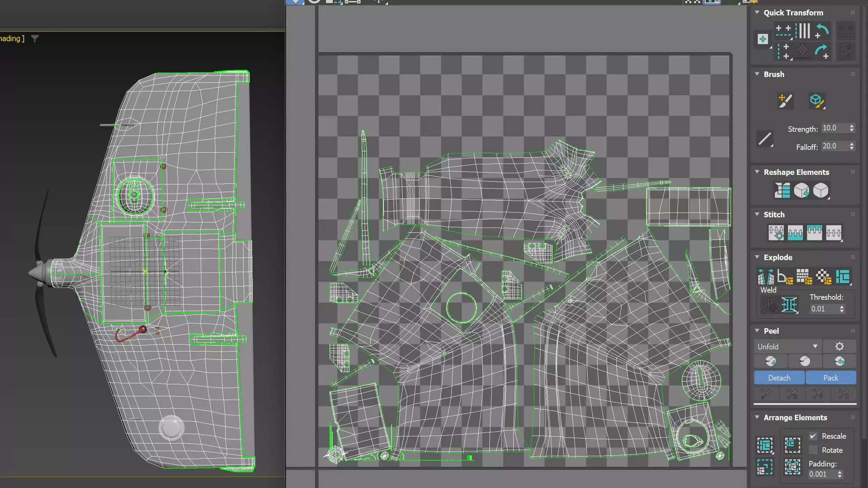Click the Stitch to Target icon

coord(776,233)
